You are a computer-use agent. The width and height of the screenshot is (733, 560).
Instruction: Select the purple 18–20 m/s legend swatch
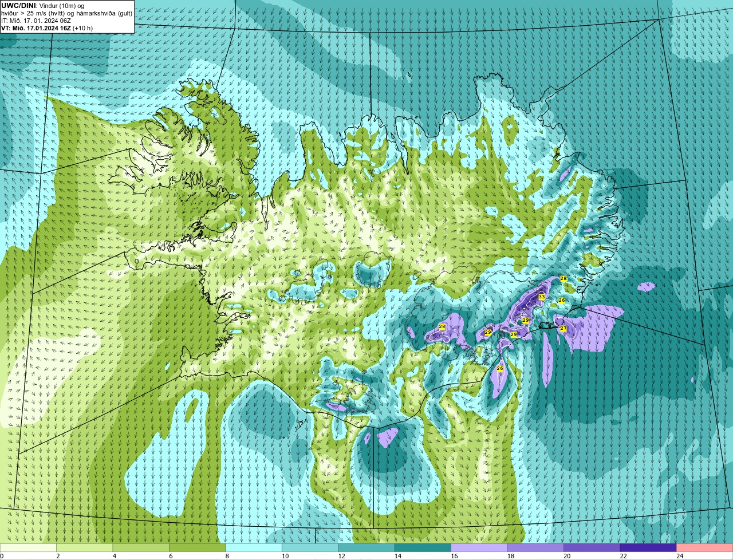tap(535, 547)
